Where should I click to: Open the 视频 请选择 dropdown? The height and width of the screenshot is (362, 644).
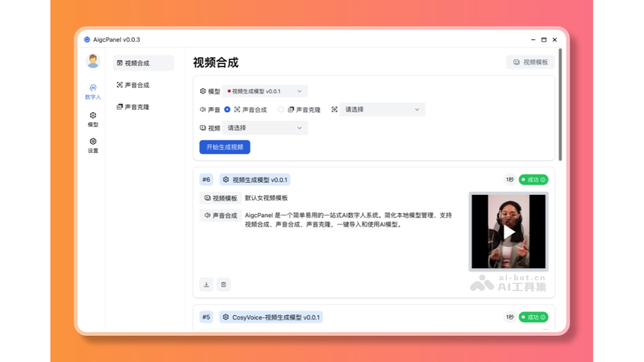point(264,128)
